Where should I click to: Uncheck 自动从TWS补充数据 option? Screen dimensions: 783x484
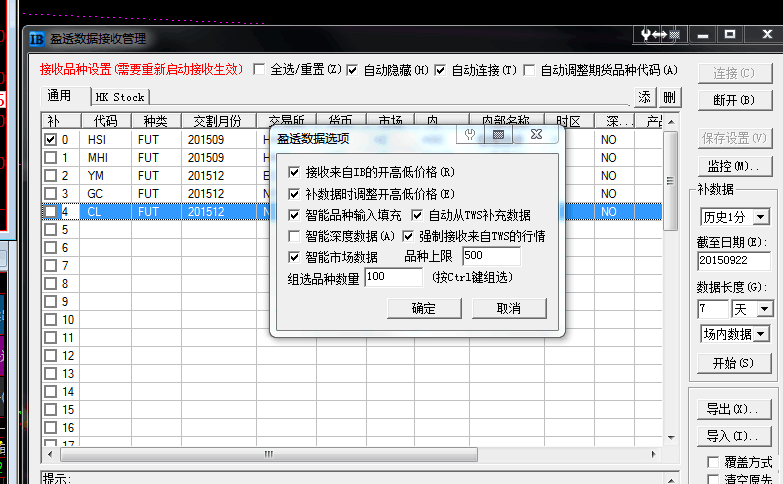[x=418, y=215]
